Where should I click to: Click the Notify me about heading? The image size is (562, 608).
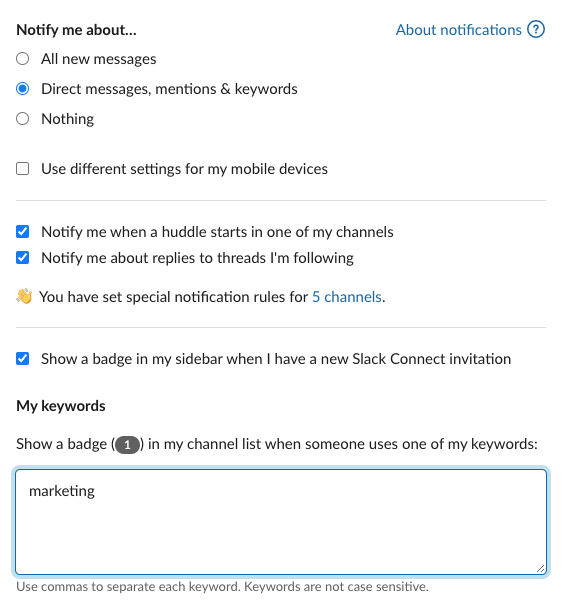(x=76, y=30)
